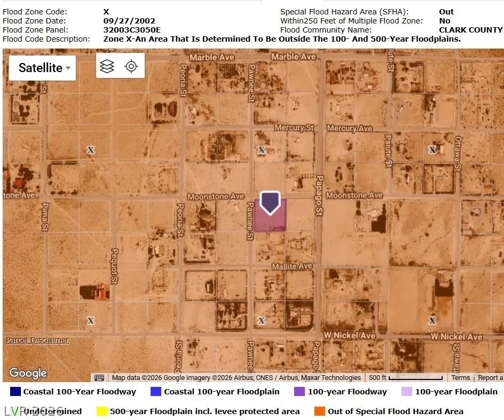Open the map layers stack icon

pos(107,67)
